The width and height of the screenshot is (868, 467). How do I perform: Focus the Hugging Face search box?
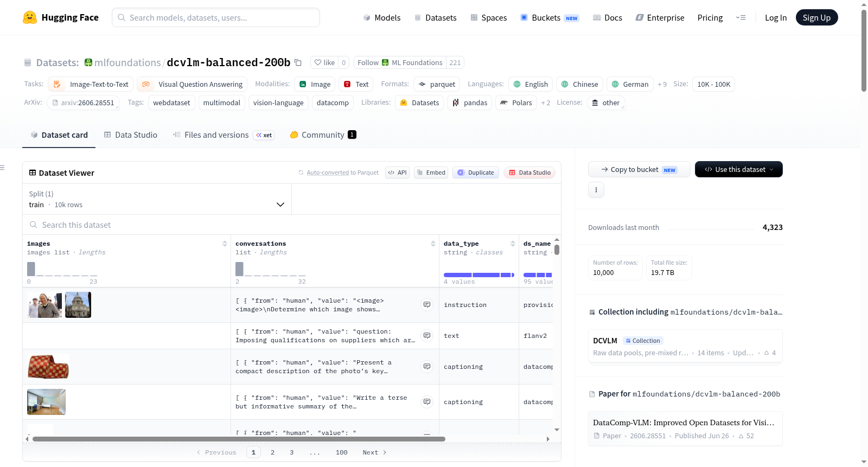tap(216, 17)
